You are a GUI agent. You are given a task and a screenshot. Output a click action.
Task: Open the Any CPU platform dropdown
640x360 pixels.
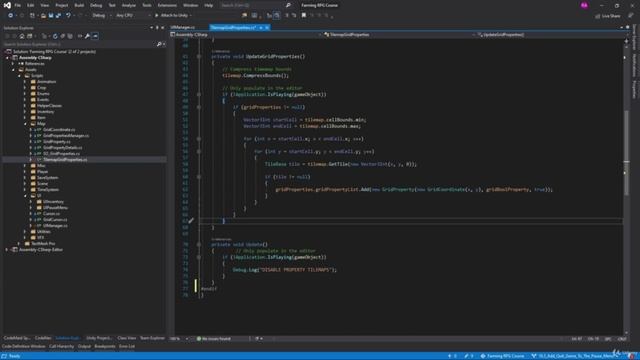pyautogui.click(x=133, y=15)
